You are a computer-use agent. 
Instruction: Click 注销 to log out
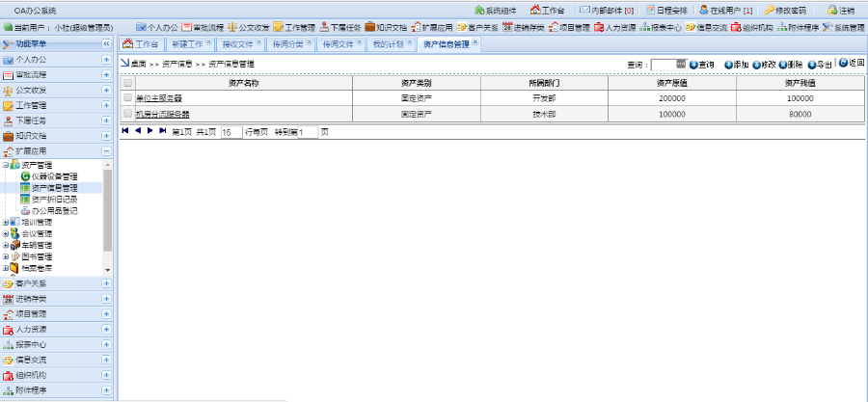click(841, 11)
